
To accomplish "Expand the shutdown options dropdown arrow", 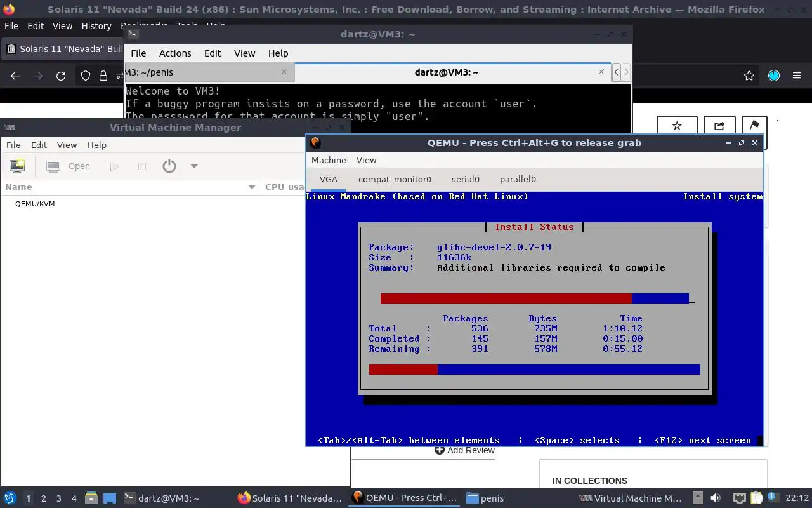I will coord(194,166).
